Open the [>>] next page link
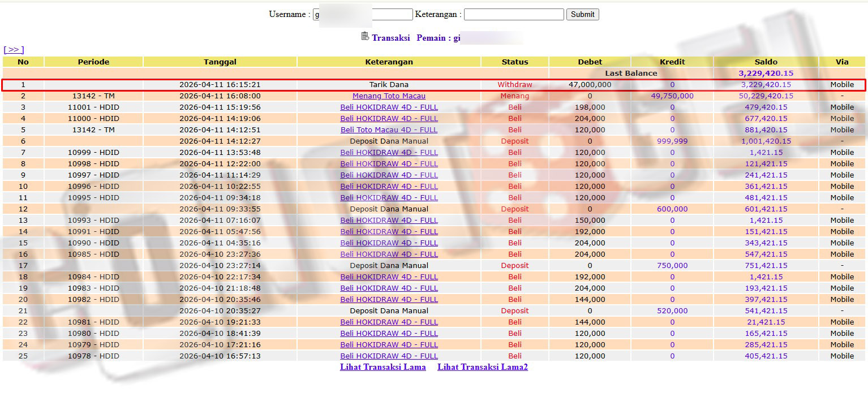Viewport: 868px width, 393px height. [x=14, y=50]
